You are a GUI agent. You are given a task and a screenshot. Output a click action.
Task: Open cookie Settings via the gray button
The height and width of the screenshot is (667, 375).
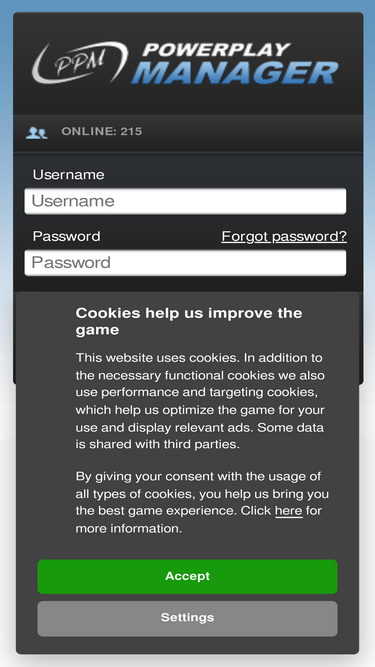188,618
